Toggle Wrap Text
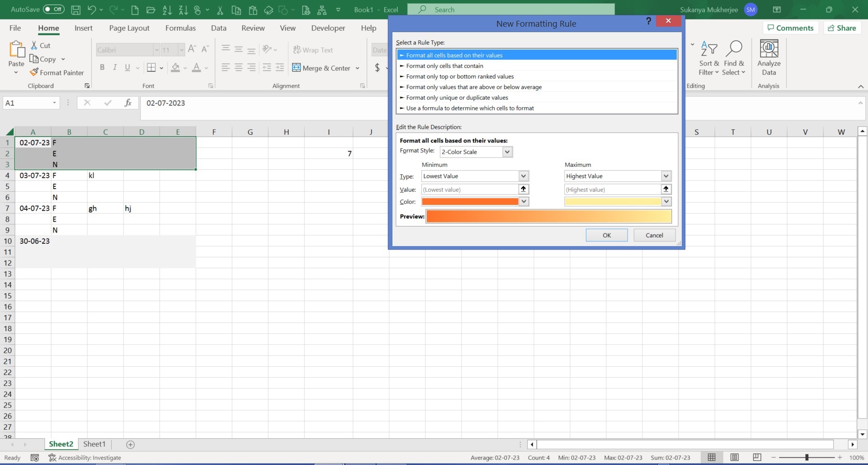This screenshot has height=465, width=868. (x=313, y=50)
